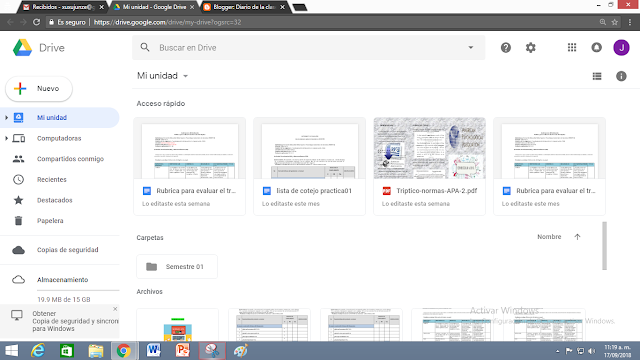Open the Google apps grid icon
Image resolution: width=640 pixels, height=360 pixels.
coord(572,48)
